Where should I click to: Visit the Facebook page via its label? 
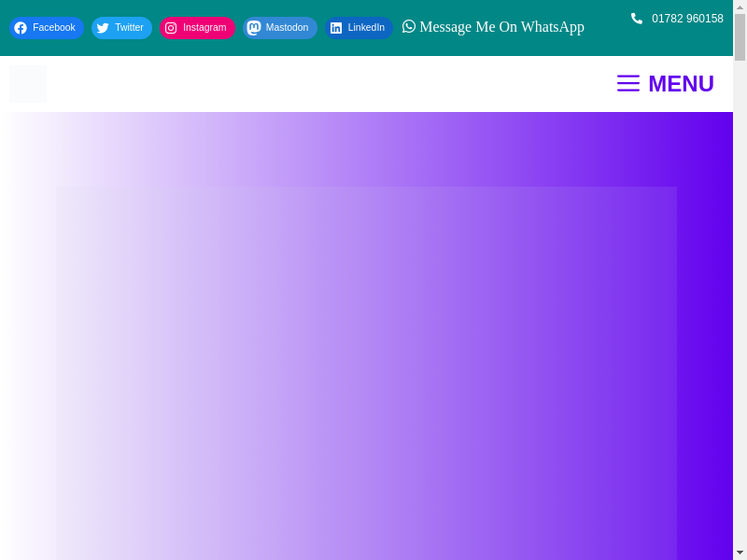[54, 28]
